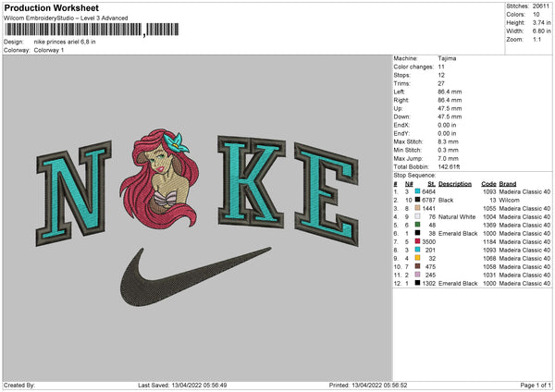
Task: Select the Stops value 12
Action: click(441, 75)
